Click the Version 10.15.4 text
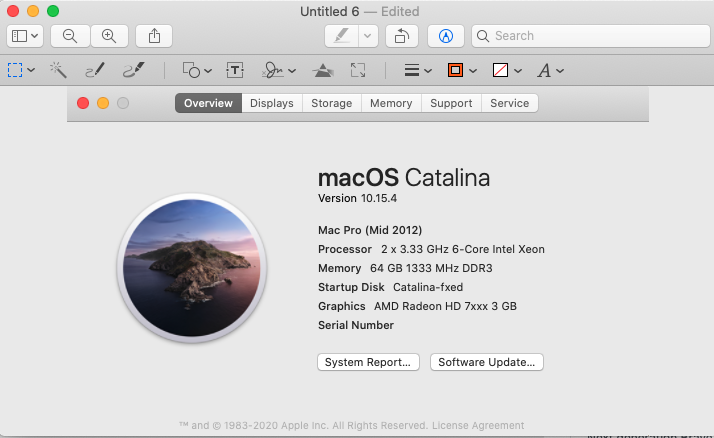Screen dimensions: 714x438 [357, 199]
